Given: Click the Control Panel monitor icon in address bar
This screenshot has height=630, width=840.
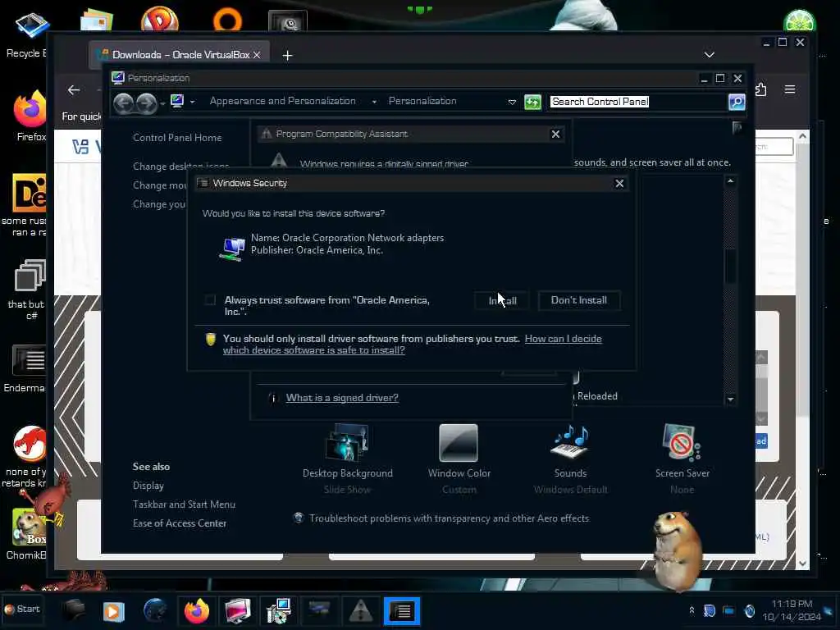Looking at the screenshot, I should point(177,101).
